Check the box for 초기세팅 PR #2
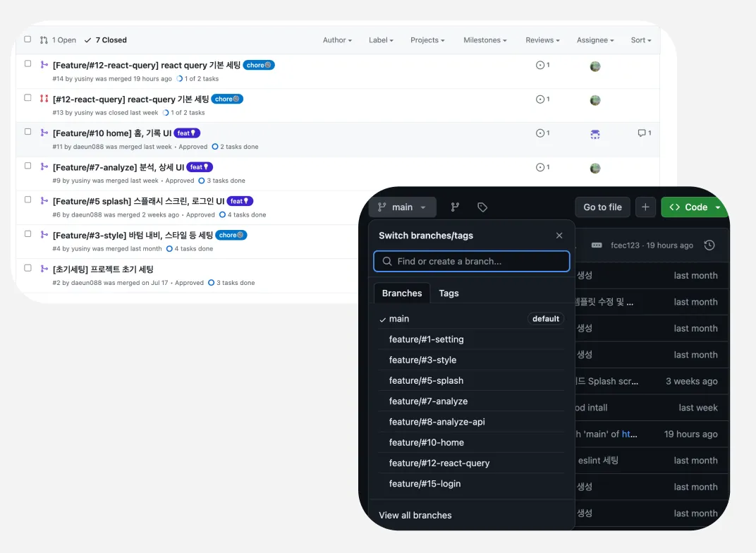This screenshot has height=553, width=756. 28,268
